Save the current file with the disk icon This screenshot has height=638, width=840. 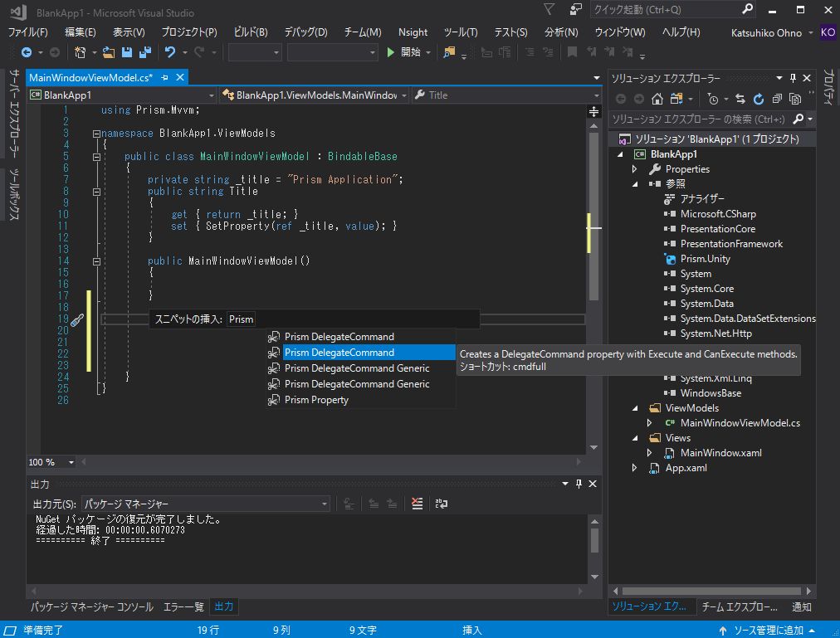[127, 52]
